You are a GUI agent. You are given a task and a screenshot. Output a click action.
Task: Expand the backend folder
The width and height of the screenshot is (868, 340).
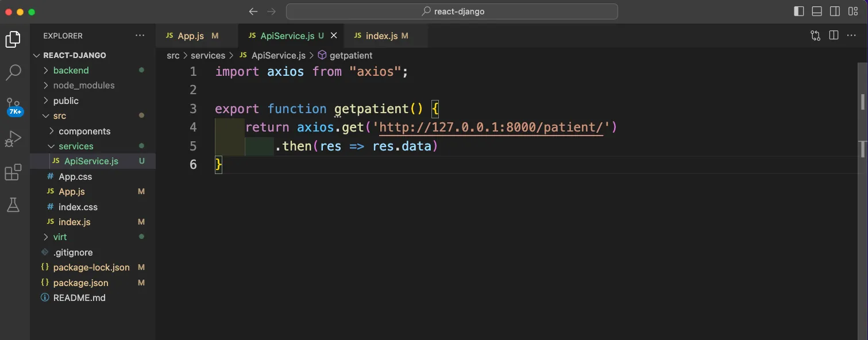tap(92, 70)
